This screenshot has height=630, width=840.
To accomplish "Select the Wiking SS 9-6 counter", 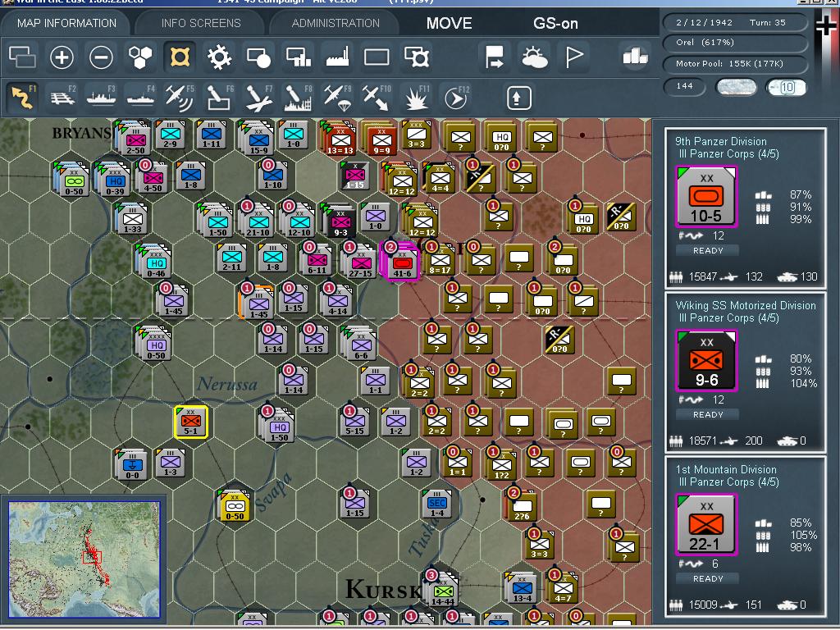I will [706, 361].
